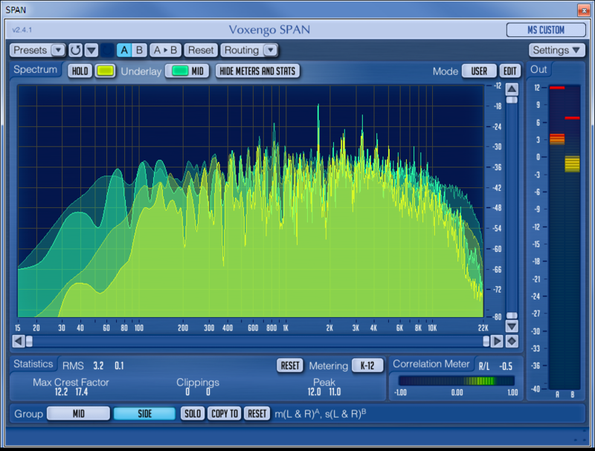Click the horizontal scroll left arrow
This screenshot has width=595, height=451.
click(18, 341)
